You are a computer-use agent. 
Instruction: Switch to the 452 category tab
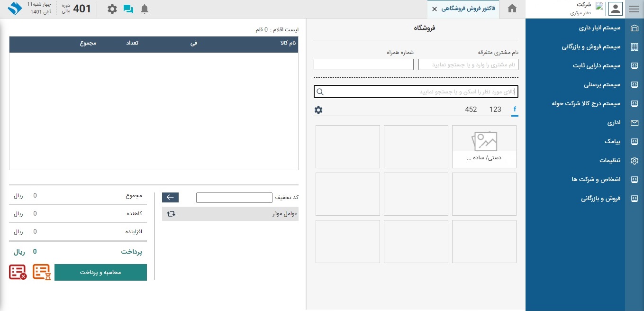(471, 110)
